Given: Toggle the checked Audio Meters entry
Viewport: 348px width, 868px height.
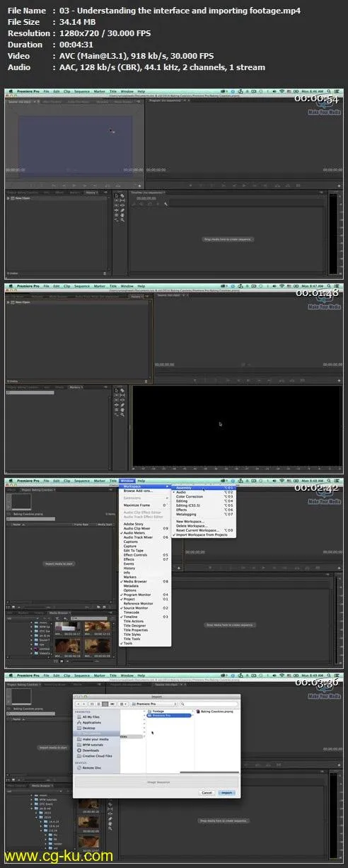Looking at the screenshot, I should pos(145,533).
